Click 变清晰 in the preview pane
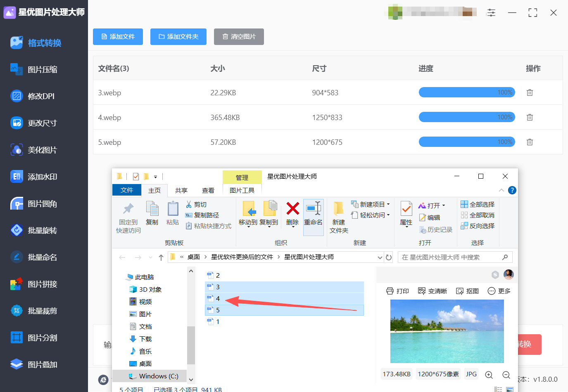Screen dimensions: 568x392 [433, 291]
